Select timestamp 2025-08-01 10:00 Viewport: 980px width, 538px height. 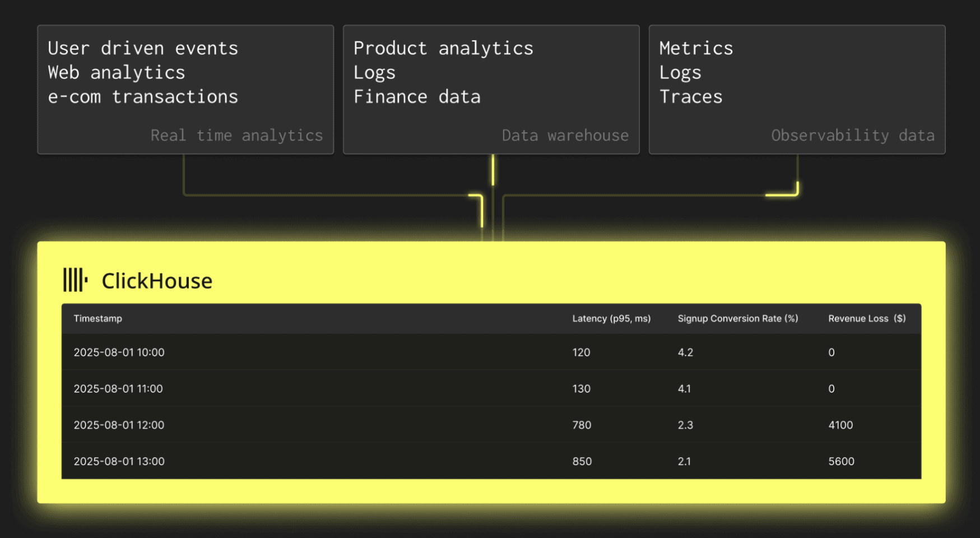[119, 353]
